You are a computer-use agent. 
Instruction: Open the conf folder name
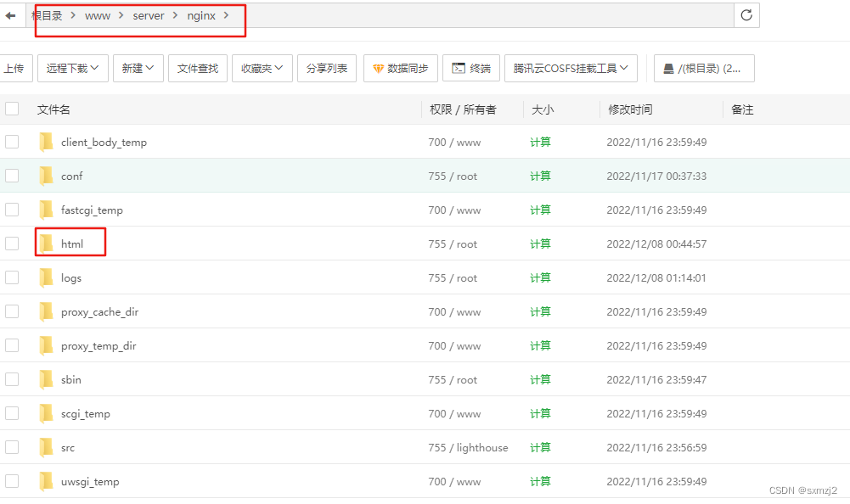72,176
